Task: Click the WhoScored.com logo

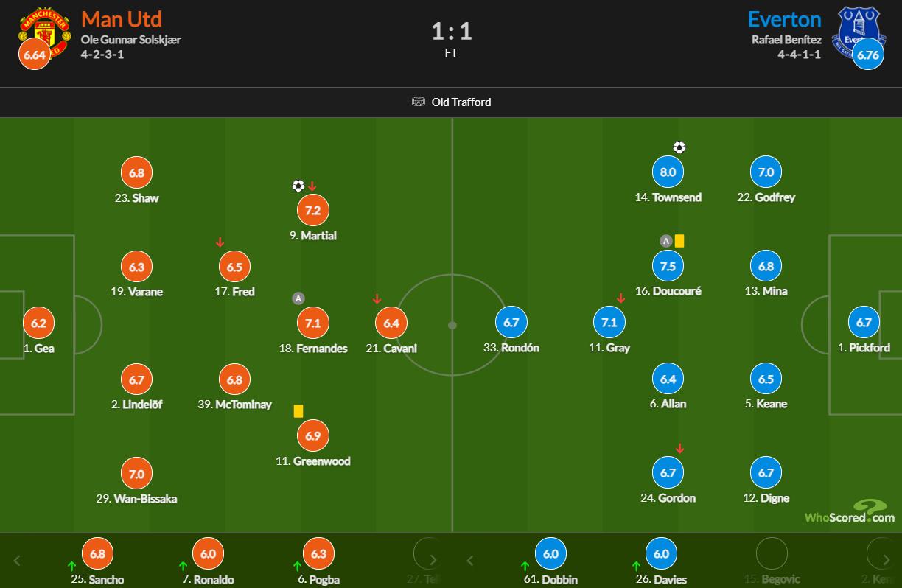Action: pyautogui.click(x=850, y=511)
